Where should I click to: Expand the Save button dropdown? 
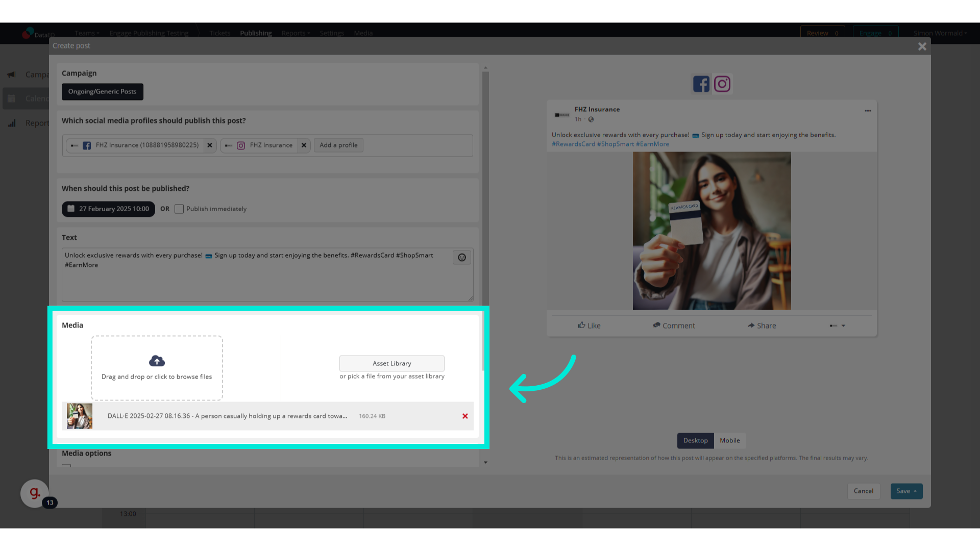(x=915, y=491)
